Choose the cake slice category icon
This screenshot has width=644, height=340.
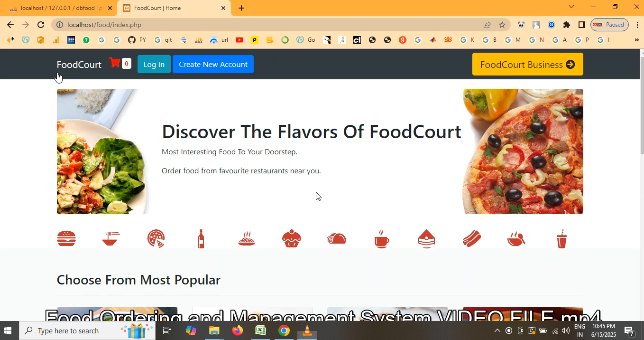(x=427, y=238)
